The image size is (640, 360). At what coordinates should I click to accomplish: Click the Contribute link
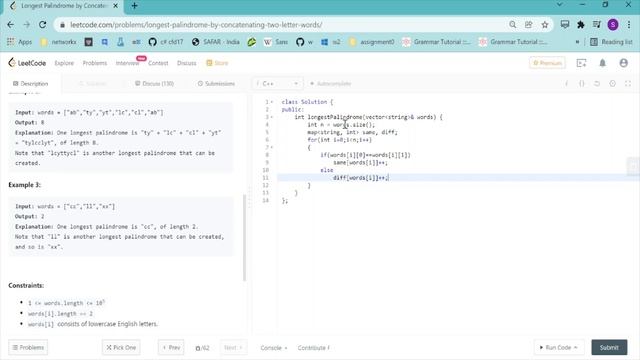(313, 348)
